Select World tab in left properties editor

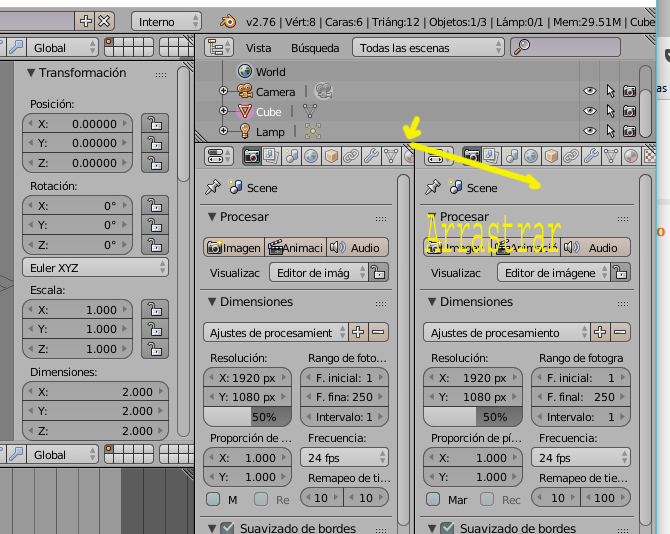click(311, 156)
